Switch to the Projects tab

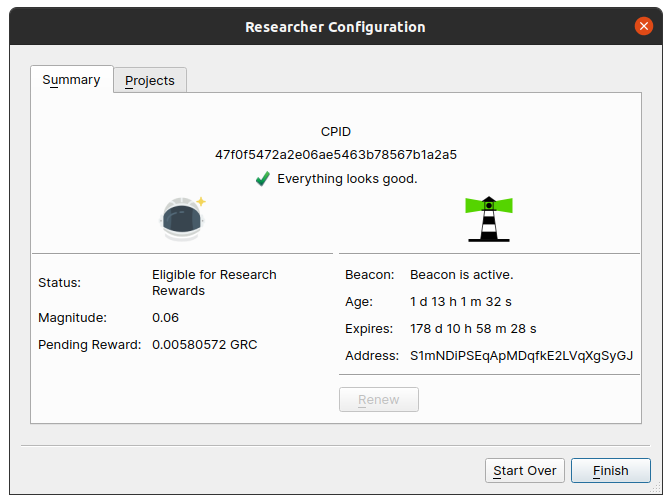150,80
